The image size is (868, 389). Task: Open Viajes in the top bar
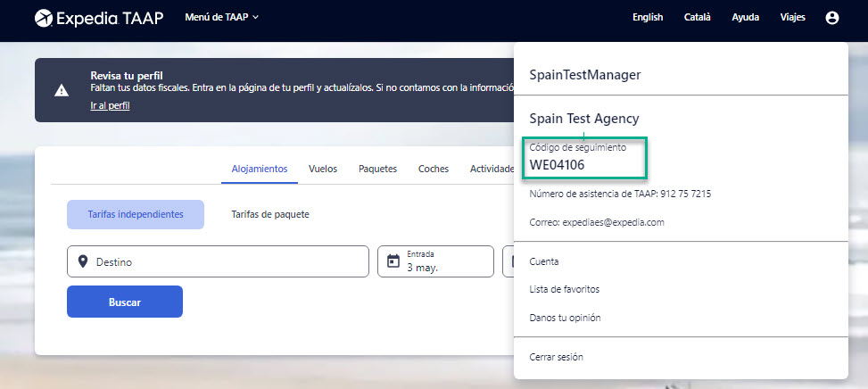pyautogui.click(x=793, y=17)
